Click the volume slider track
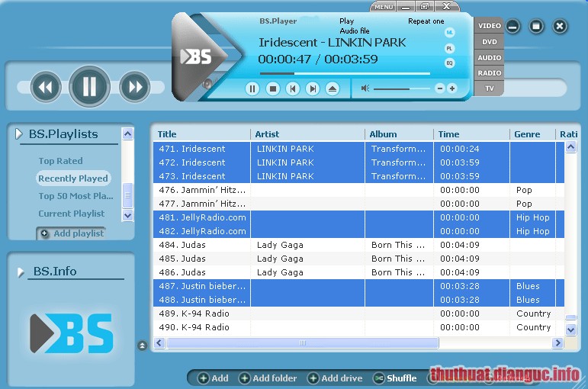Viewport: 588px width, 389px height. pyautogui.click(x=402, y=89)
